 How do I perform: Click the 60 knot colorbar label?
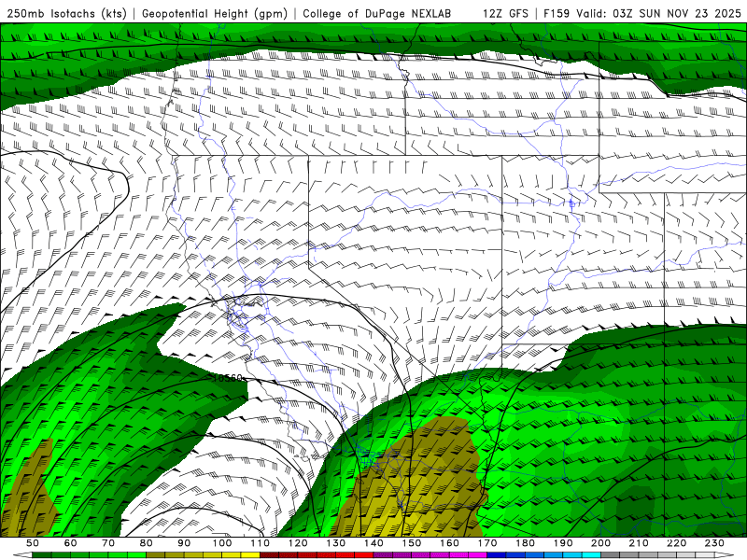pyautogui.click(x=70, y=543)
